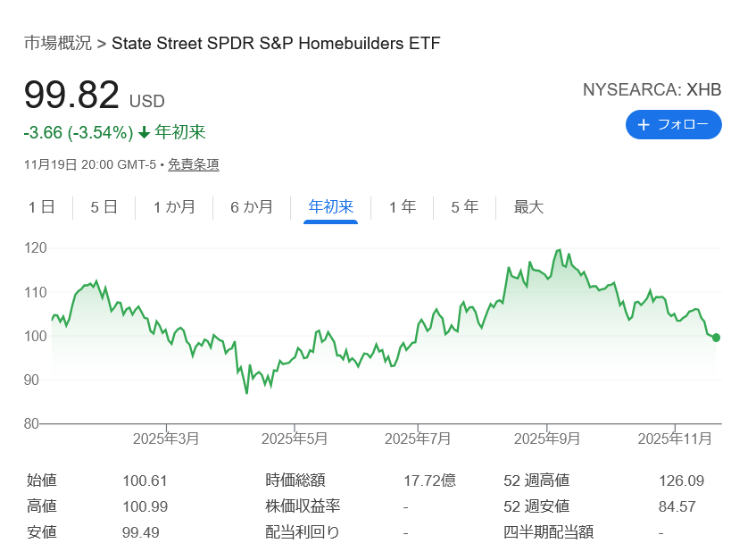Image resolution: width=756 pixels, height=560 pixels.
Task: Select the 1日 time range tab
Action: click(41, 207)
